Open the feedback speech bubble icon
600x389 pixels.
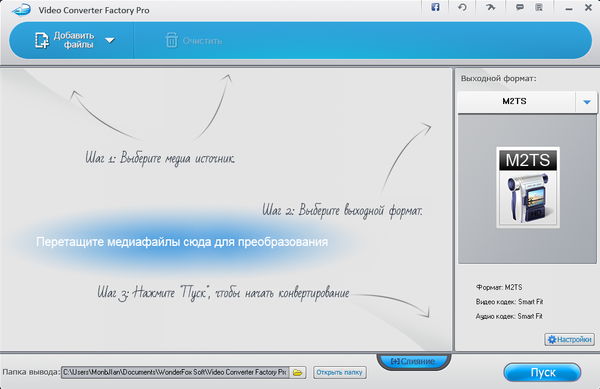[520, 7]
